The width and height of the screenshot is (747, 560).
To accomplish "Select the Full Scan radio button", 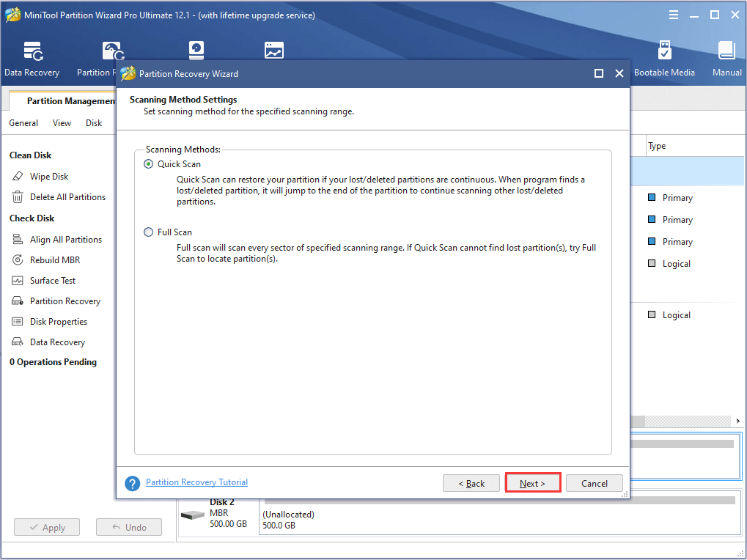I will (149, 232).
